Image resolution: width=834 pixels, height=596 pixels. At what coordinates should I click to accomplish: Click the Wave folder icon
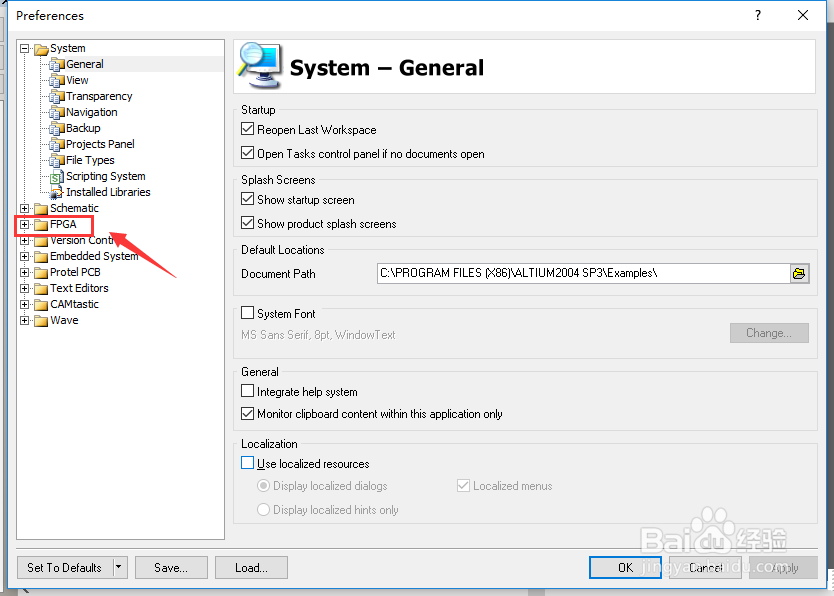[x=41, y=321]
